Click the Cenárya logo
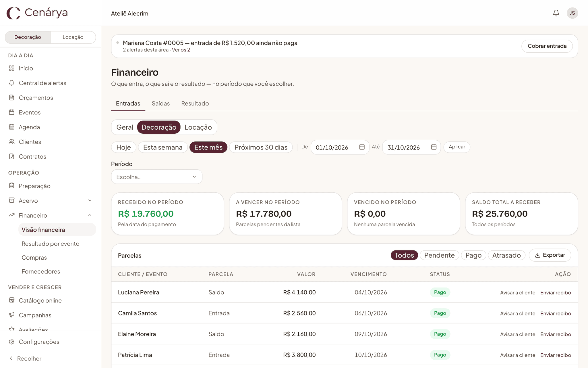Viewport: 588px width, 368px height. (x=37, y=13)
